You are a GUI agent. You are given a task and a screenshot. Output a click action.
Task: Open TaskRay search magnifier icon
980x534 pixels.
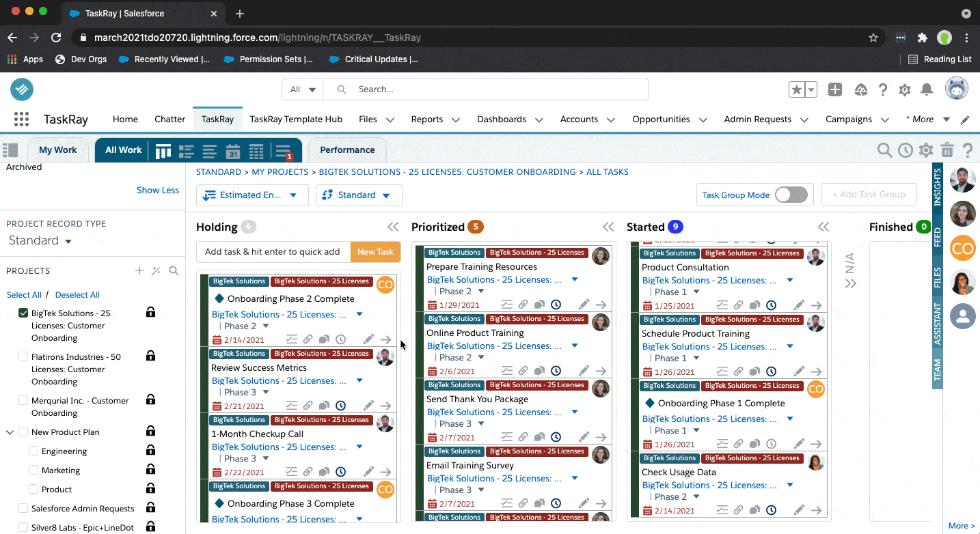[x=884, y=150]
